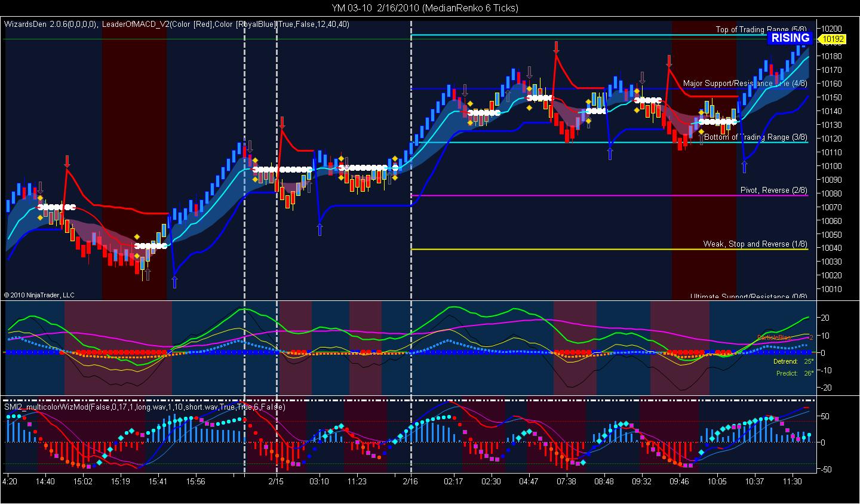Click the 15:19 time axis label
Screen dimensions: 860x504
pos(120,481)
